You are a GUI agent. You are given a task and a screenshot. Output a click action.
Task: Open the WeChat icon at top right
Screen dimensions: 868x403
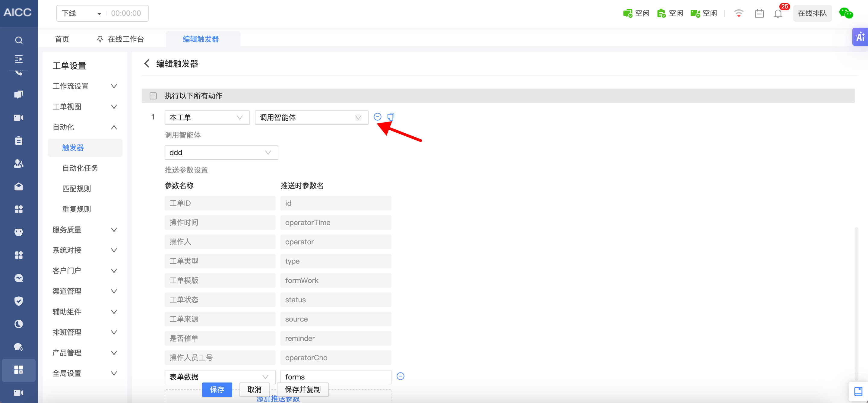pyautogui.click(x=846, y=13)
